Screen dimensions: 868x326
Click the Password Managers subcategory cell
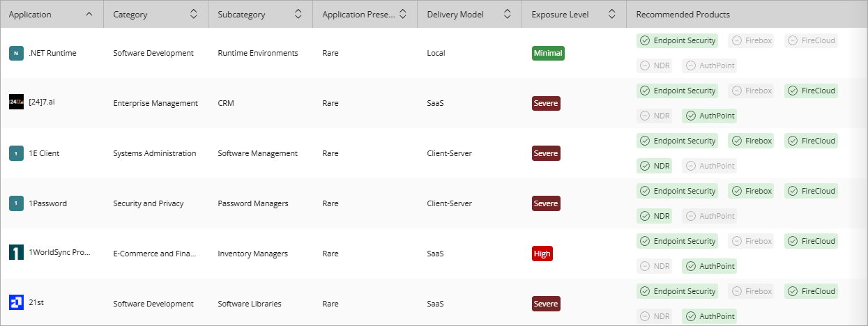(x=253, y=203)
